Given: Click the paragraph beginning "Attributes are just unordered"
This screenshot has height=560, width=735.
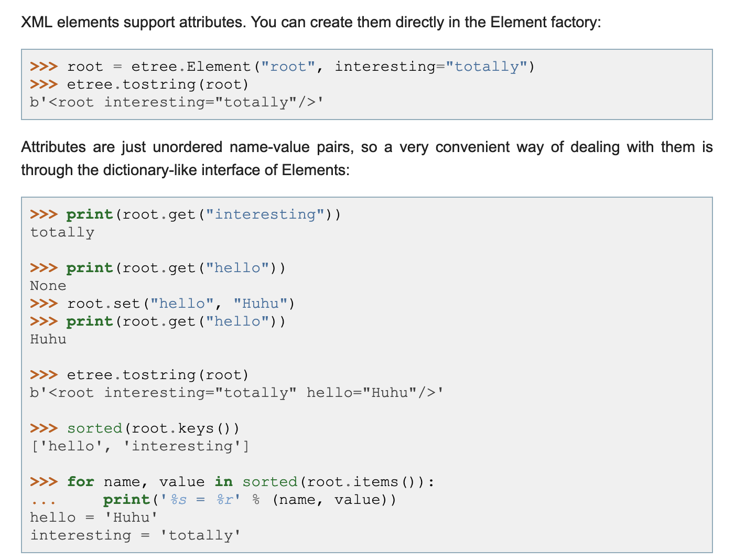Looking at the screenshot, I should click(x=367, y=158).
